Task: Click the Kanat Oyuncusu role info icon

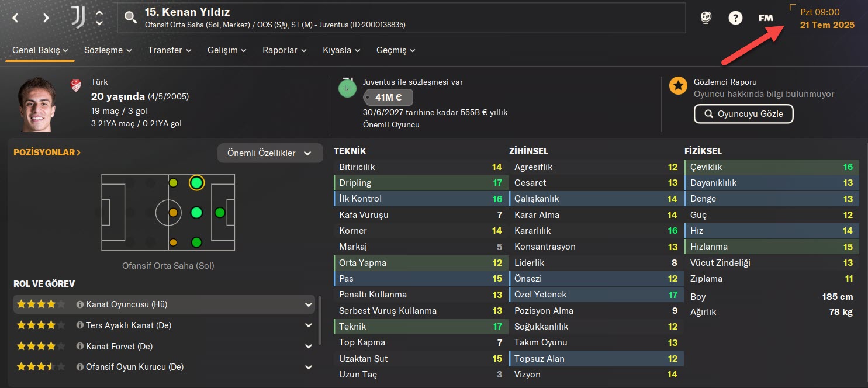Action: click(80, 304)
